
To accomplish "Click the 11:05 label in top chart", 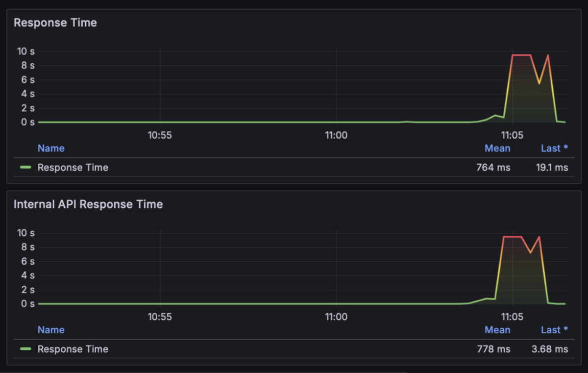I will 513,135.
